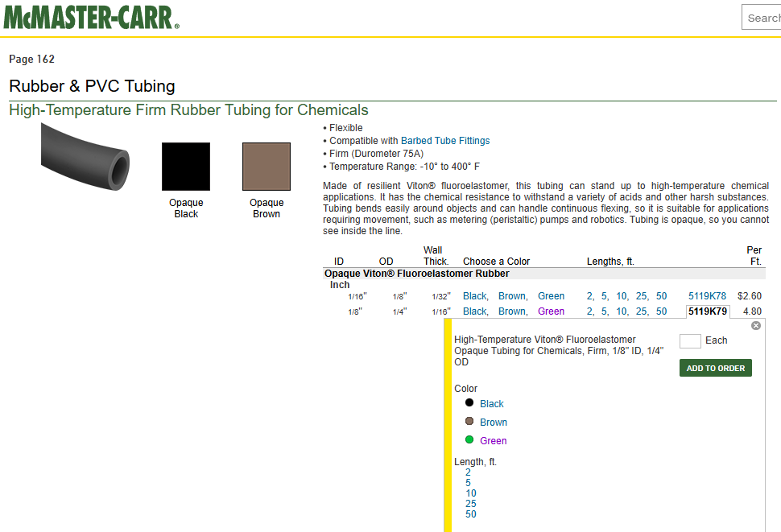The image size is (781, 532).
Task: Select 50 ft length in popup
Action: pyautogui.click(x=471, y=514)
